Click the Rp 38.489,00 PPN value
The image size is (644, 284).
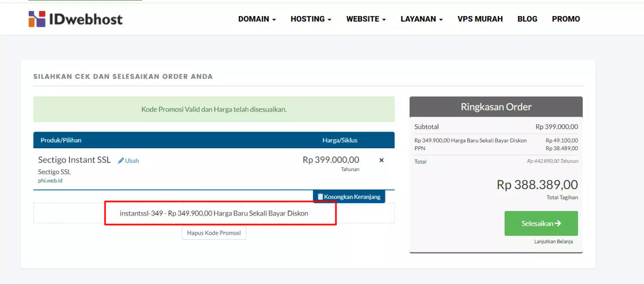562,148
